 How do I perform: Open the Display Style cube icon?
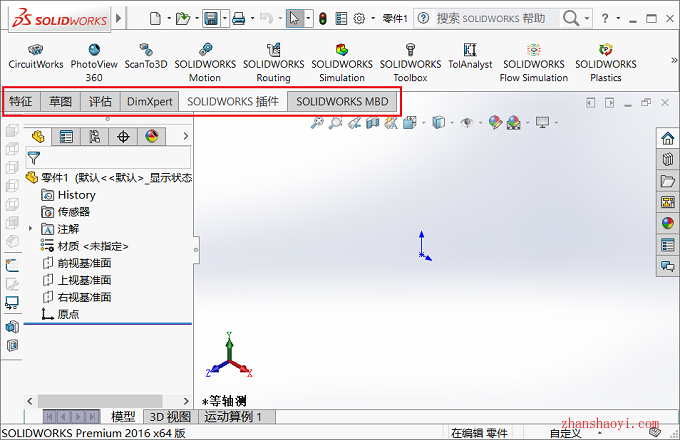coord(438,123)
